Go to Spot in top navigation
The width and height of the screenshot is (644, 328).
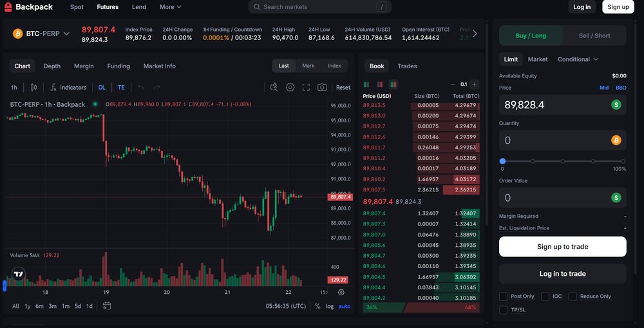point(77,7)
